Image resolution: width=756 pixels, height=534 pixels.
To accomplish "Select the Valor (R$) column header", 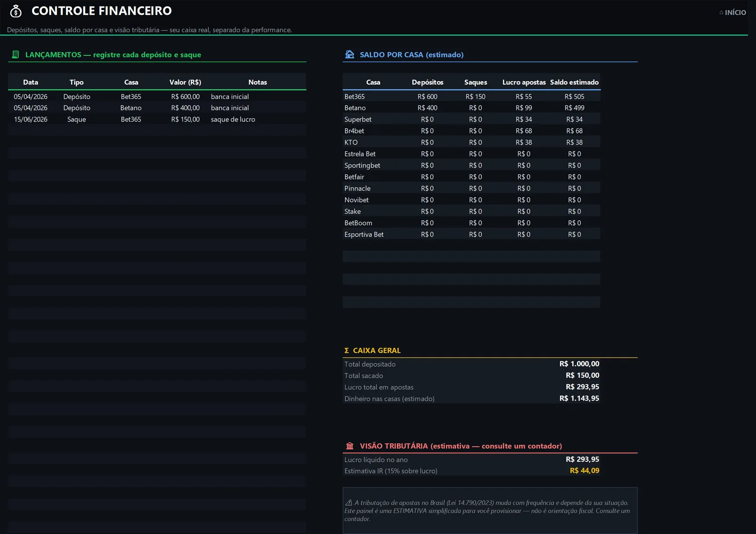I will pos(185,82).
